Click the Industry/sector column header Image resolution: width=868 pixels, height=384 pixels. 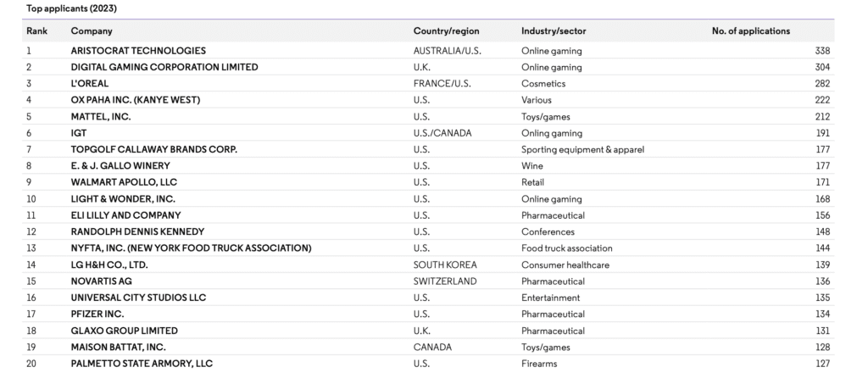pos(554,31)
